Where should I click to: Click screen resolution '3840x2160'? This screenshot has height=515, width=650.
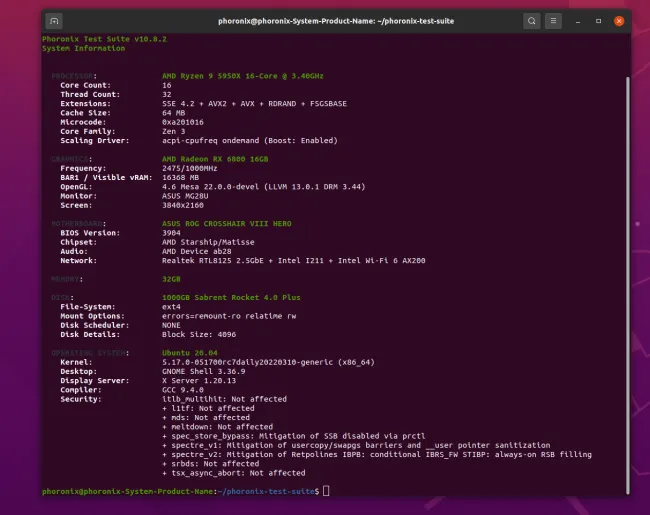click(x=182, y=205)
